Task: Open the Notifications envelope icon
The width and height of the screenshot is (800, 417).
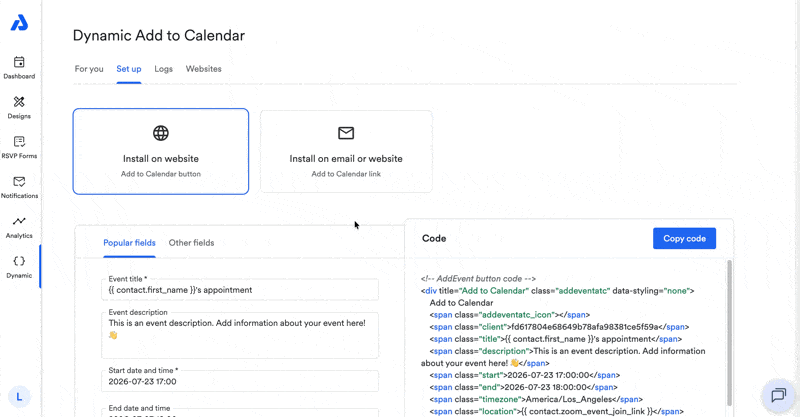Action: (19, 182)
